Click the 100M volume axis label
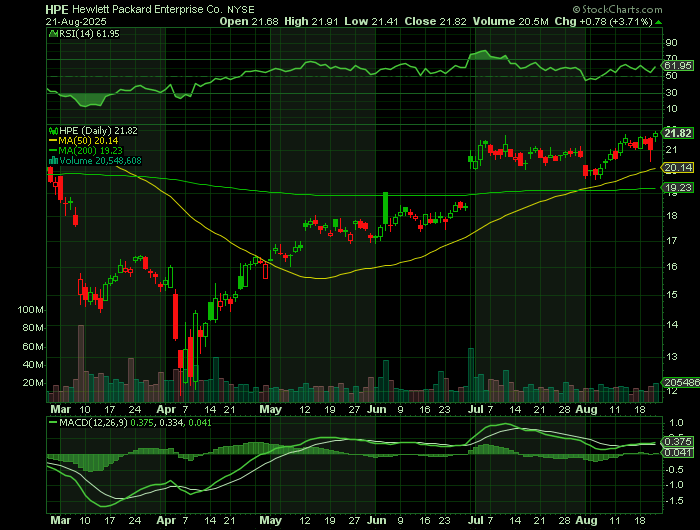The image size is (700, 530). (x=30, y=310)
